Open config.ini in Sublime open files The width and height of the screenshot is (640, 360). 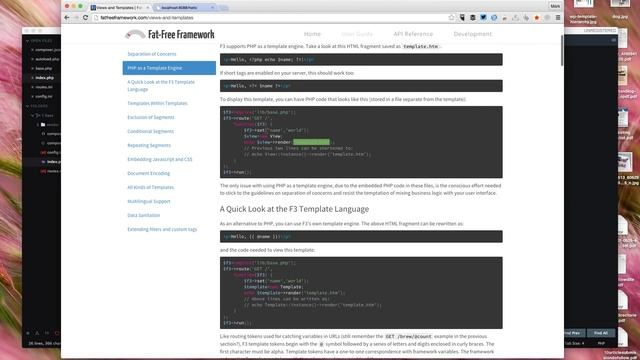[44, 96]
